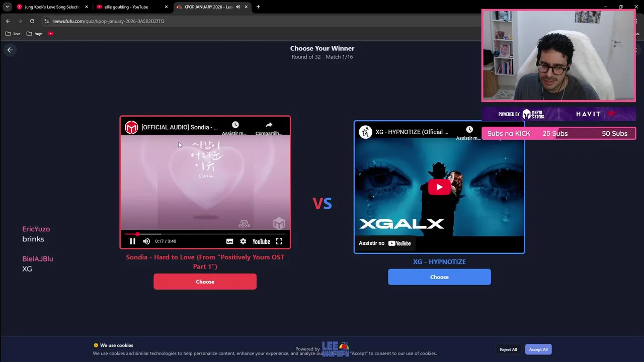Open the YouTube bookmark icon
Viewport: 644px width, 362px height.
[x=51, y=34]
